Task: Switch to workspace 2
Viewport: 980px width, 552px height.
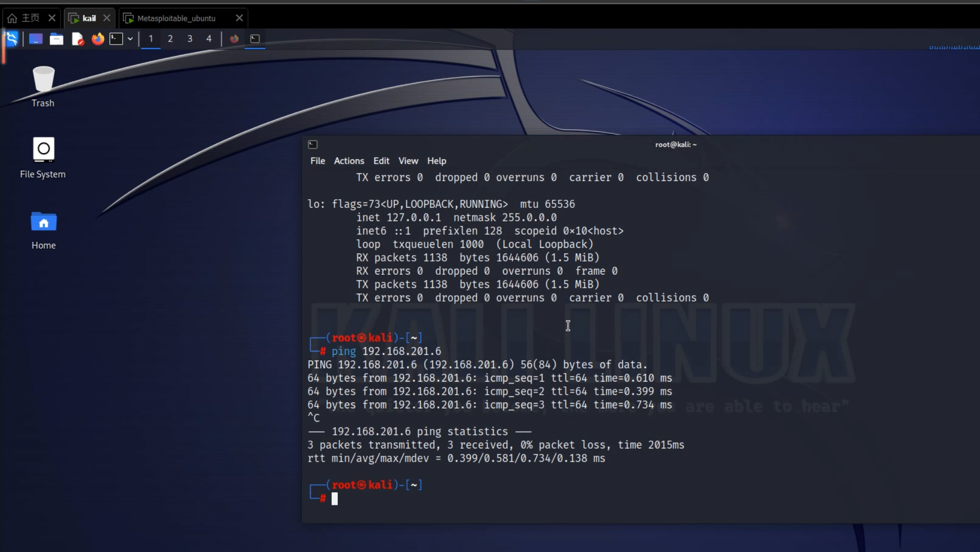Action: click(x=170, y=39)
